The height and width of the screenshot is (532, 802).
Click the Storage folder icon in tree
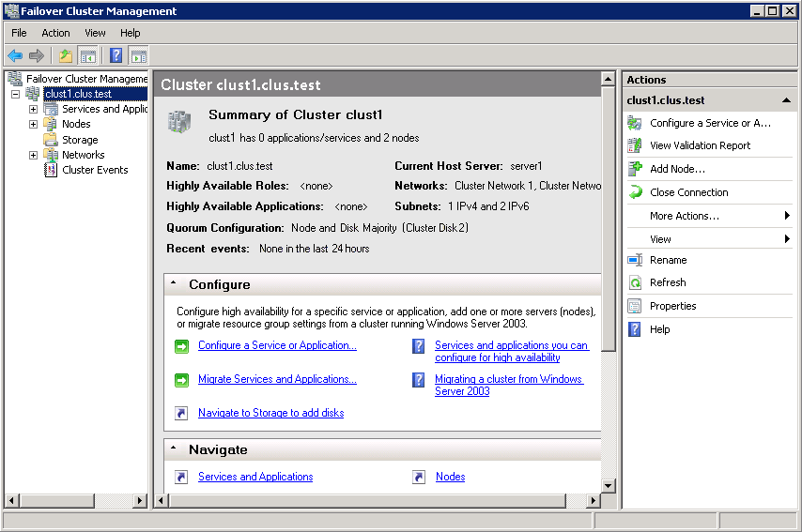(50, 140)
